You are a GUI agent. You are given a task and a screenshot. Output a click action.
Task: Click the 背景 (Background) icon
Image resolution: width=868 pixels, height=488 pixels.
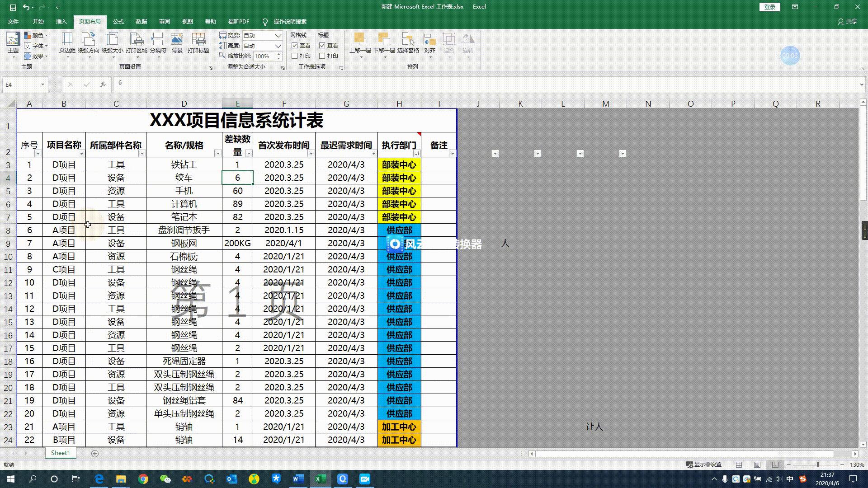coord(177,44)
